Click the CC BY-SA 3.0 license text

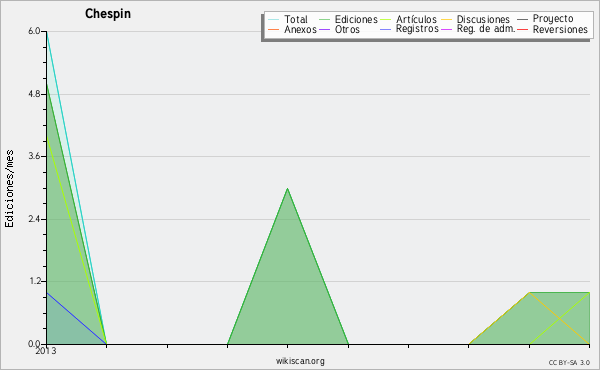coord(569,362)
